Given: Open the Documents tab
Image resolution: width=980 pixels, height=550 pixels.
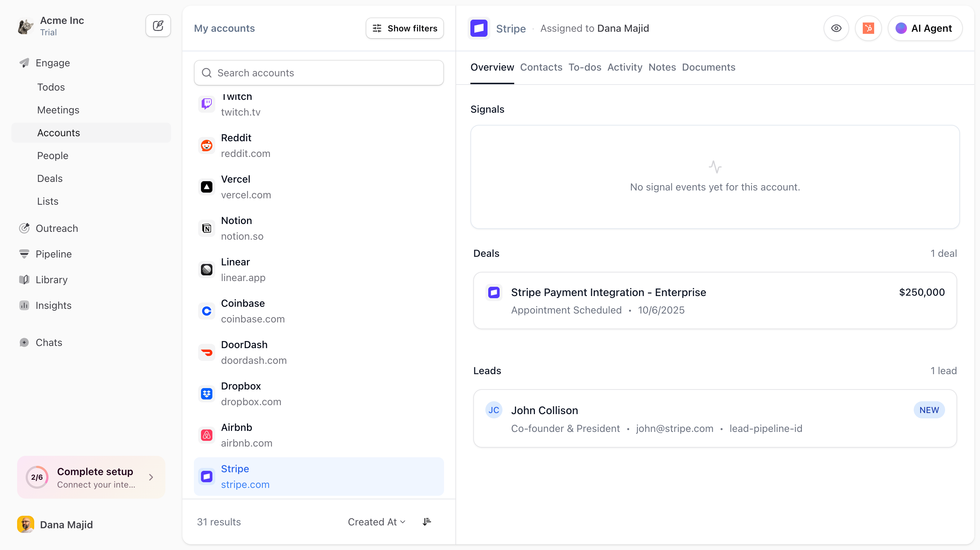Looking at the screenshot, I should 708,67.
